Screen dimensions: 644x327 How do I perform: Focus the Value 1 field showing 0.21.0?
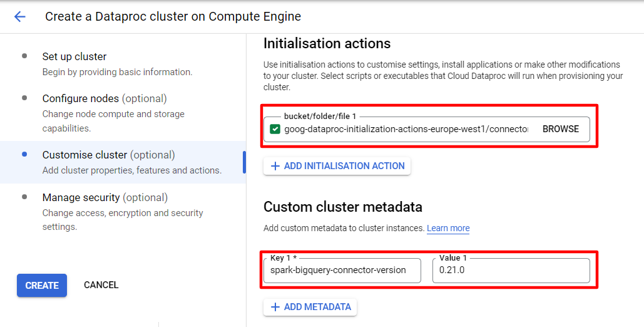(511, 270)
